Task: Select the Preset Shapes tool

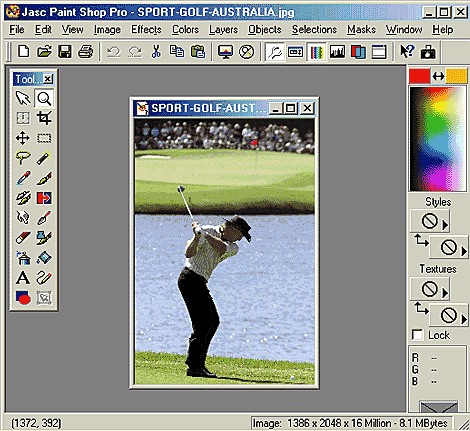Action: (x=23, y=297)
